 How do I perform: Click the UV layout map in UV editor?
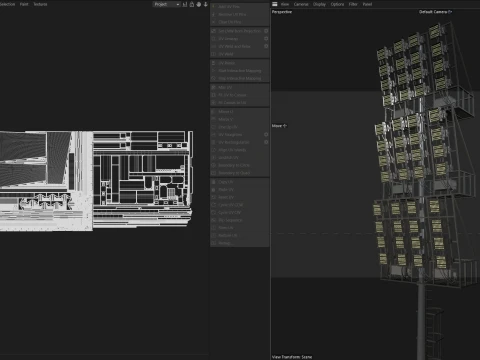coord(96,180)
